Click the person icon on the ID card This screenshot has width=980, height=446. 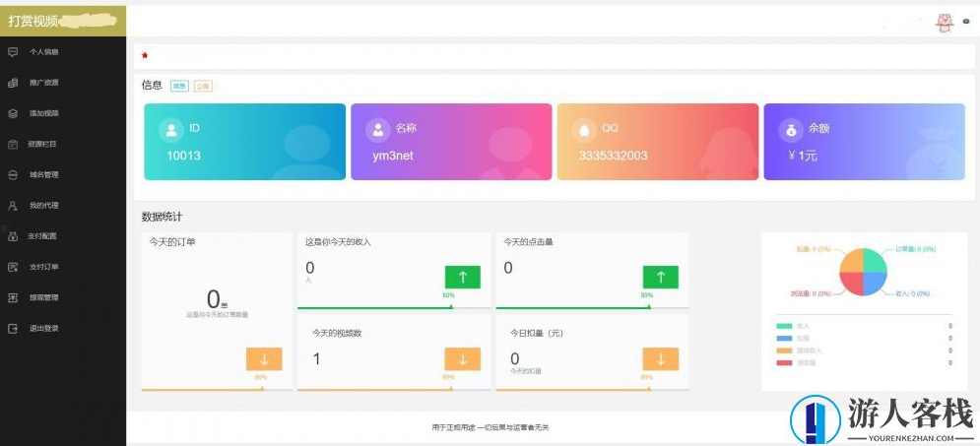pos(170,130)
